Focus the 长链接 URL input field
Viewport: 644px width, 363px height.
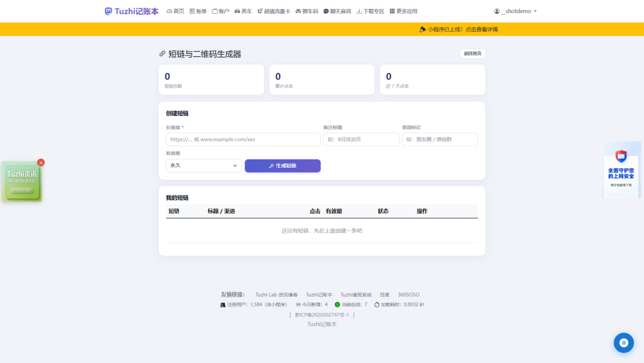(x=243, y=139)
